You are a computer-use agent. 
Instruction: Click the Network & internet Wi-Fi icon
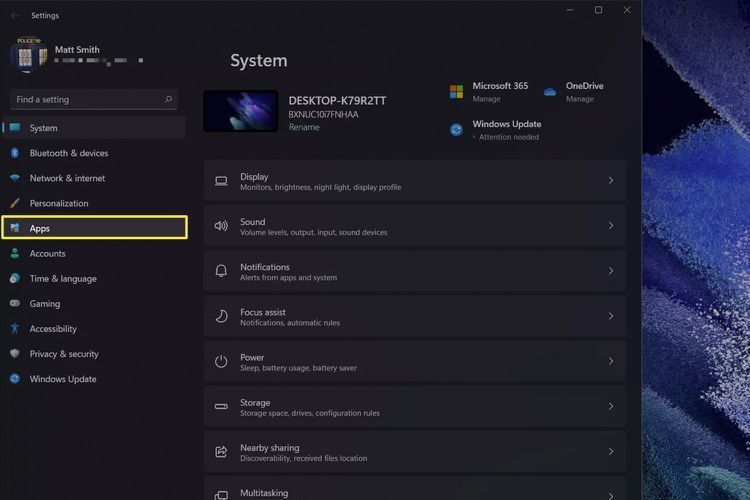tap(15, 178)
